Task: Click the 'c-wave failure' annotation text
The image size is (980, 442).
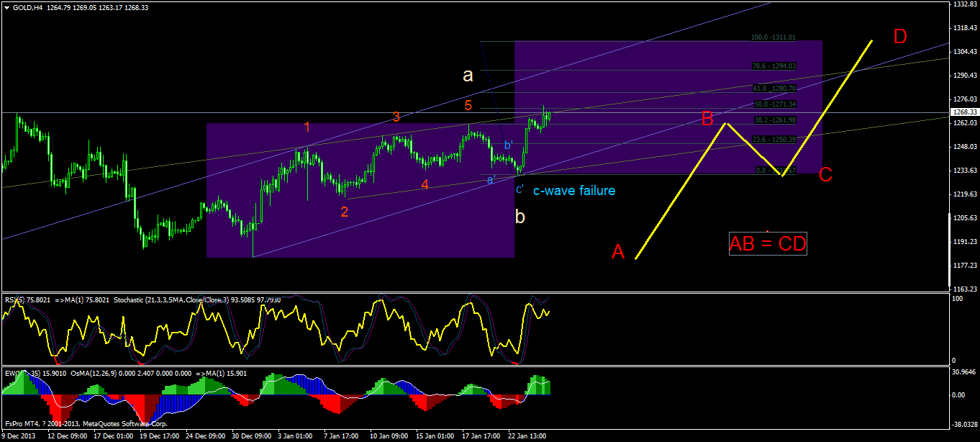Action: (x=574, y=191)
